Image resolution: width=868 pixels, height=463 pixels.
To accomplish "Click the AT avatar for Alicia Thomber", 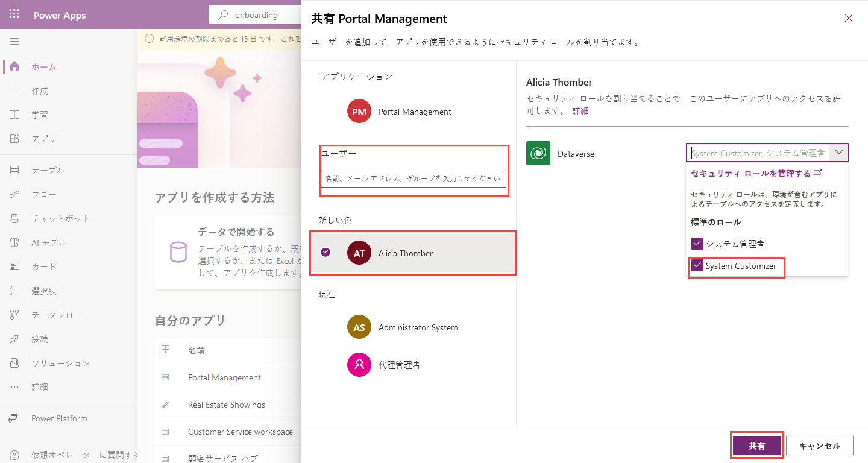I will [359, 253].
